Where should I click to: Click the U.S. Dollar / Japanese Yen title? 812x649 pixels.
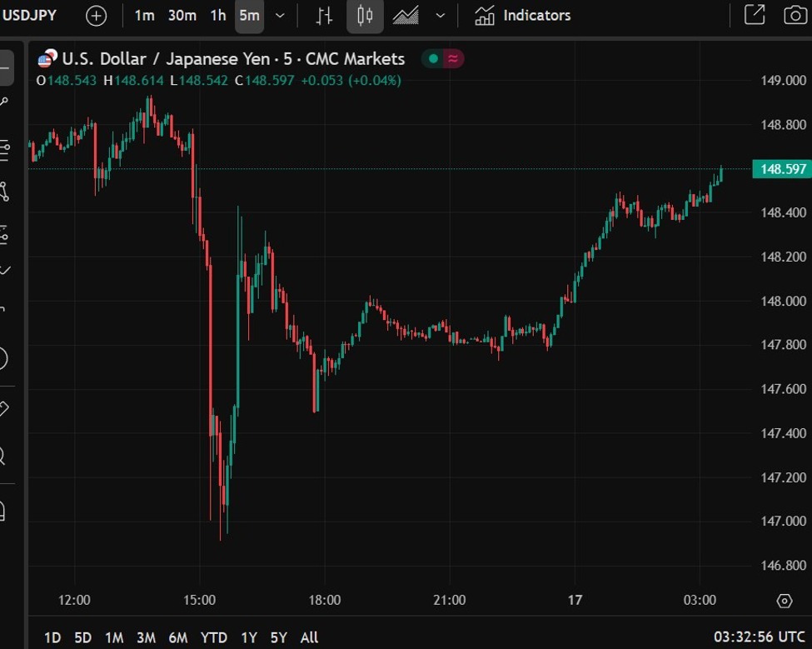tap(167, 59)
